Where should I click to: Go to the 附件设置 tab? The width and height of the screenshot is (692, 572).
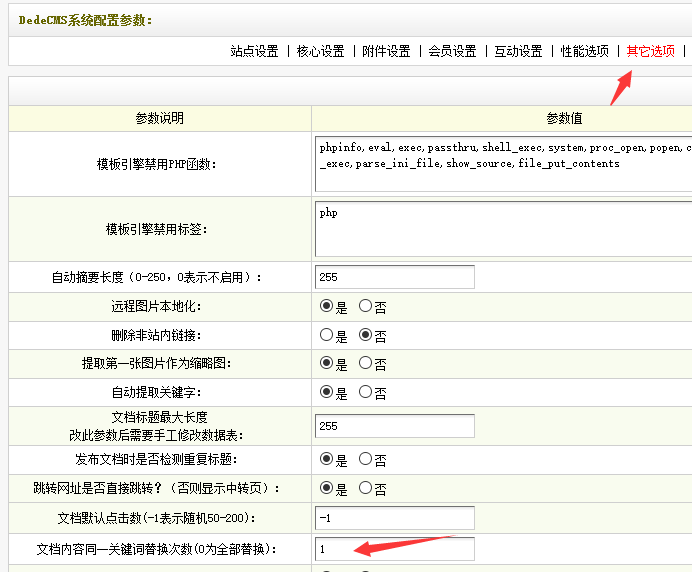[x=386, y=51]
